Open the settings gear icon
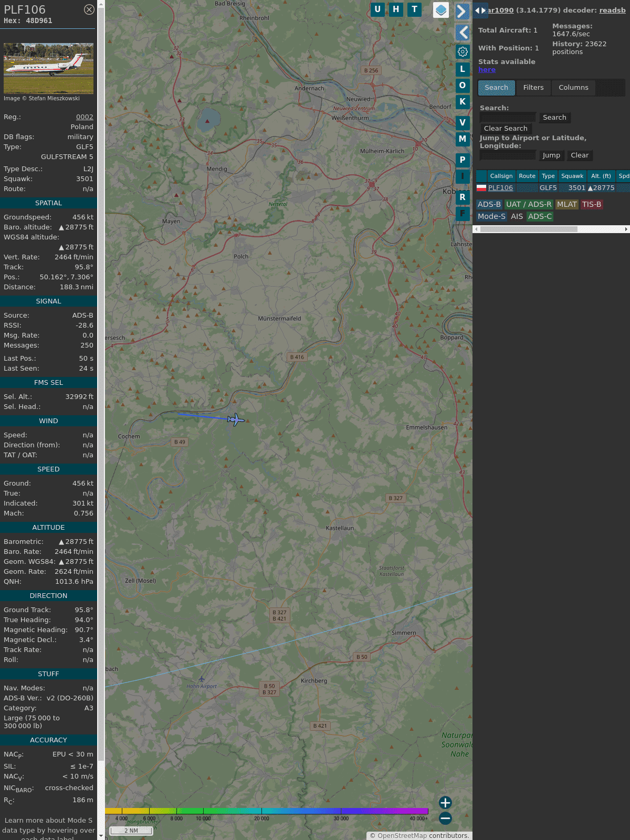The width and height of the screenshot is (630, 840). 463,51
